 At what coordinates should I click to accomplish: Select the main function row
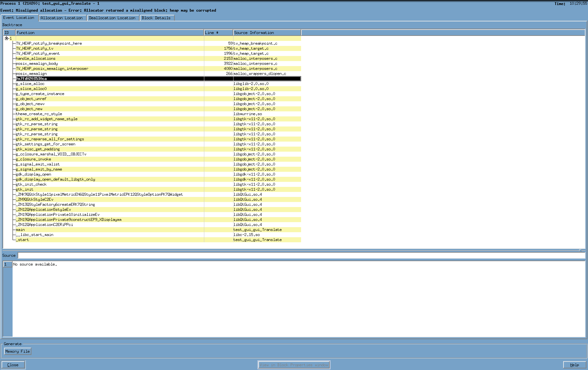click(x=20, y=230)
